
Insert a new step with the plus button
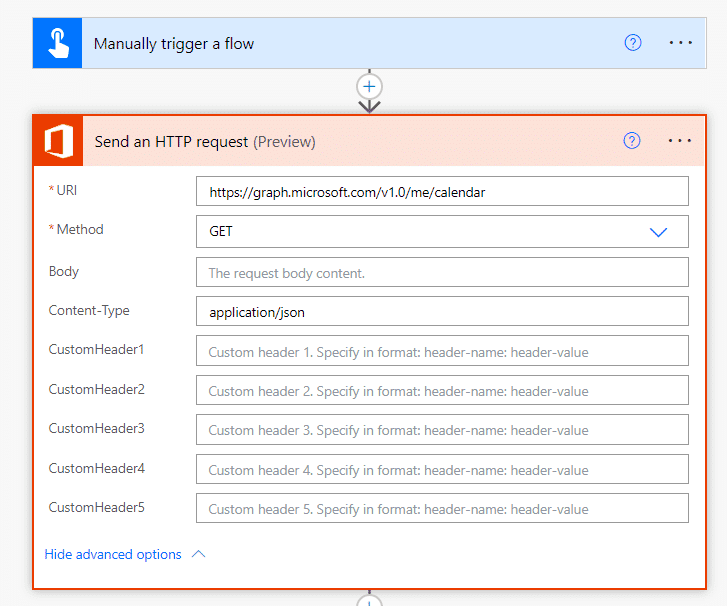point(369,87)
